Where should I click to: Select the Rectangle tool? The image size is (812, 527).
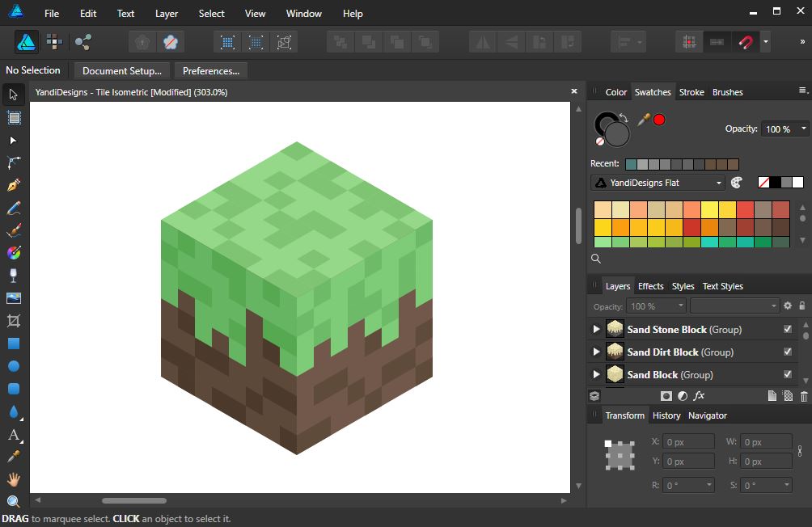pos(14,344)
